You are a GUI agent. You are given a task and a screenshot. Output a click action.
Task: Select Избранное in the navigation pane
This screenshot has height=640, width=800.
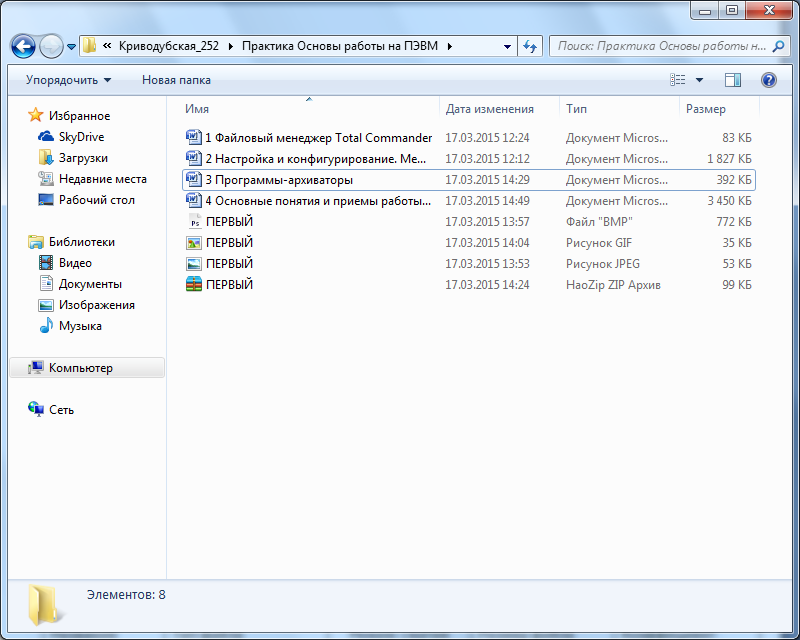tap(79, 116)
